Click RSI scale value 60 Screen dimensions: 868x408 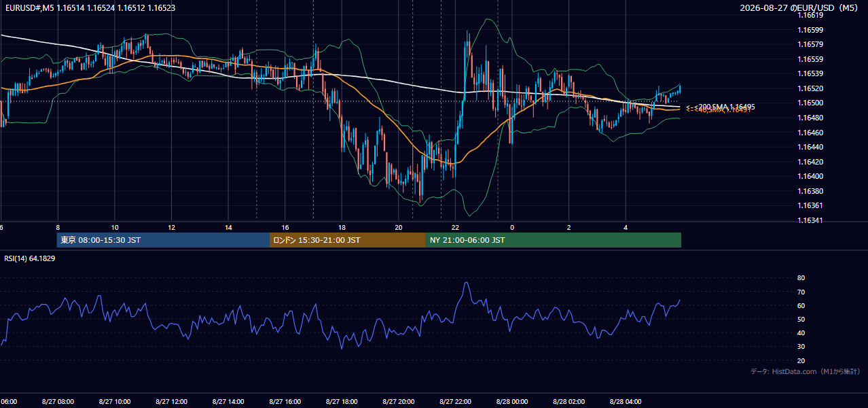point(801,305)
